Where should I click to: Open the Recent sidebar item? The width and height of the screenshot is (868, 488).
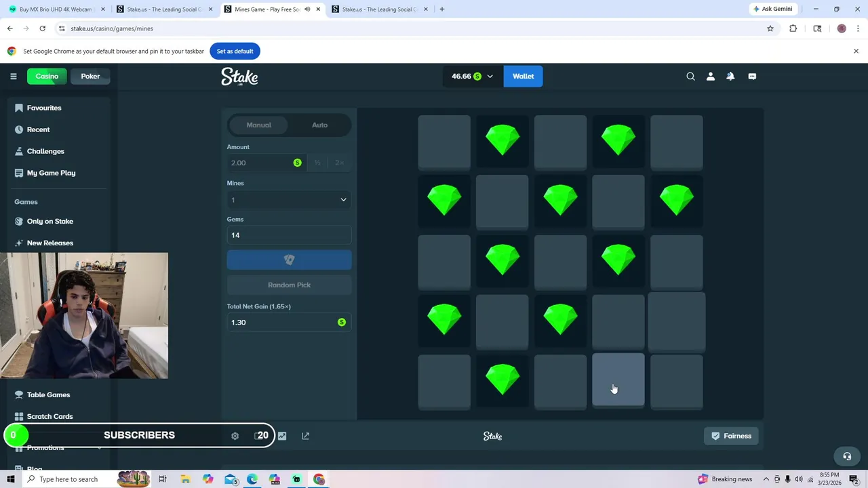(38, 129)
